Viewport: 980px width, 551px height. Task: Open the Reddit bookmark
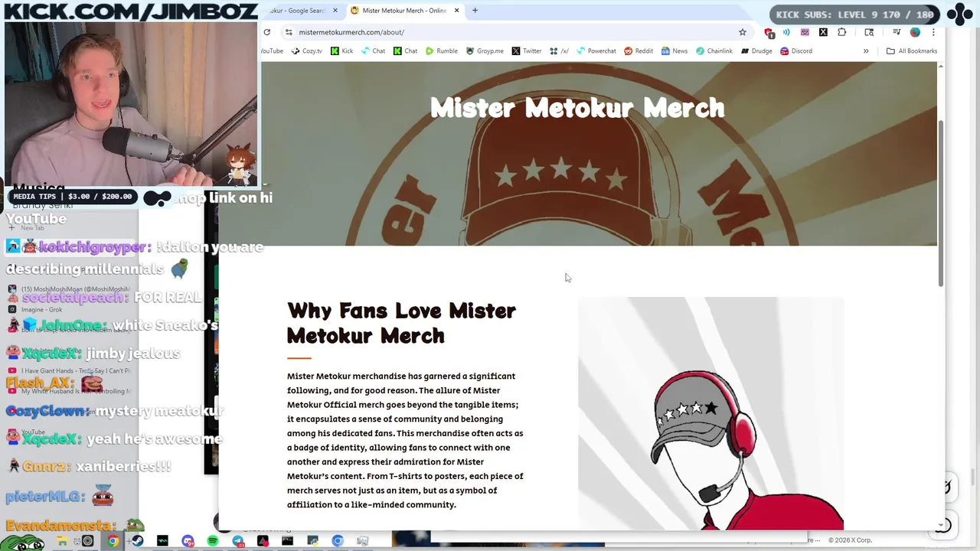(639, 51)
